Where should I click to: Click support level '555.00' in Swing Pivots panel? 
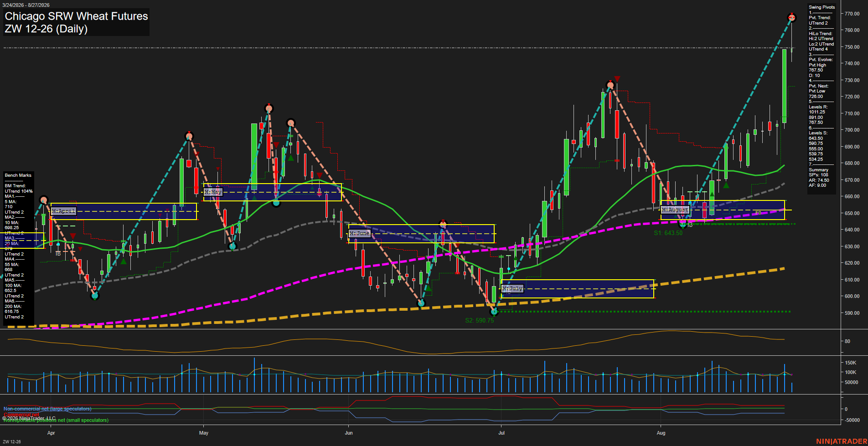pyautogui.click(x=816, y=149)
